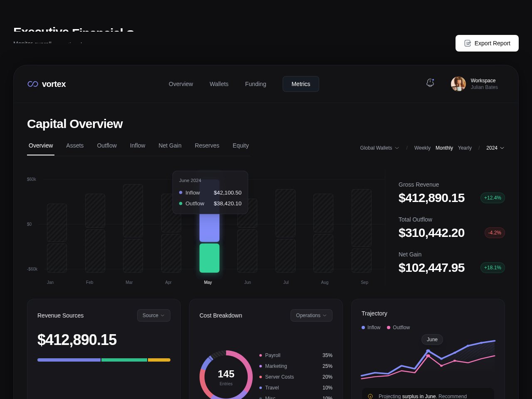The image size is (532, 399).
Task: Click the green Outflow dot in the chart tooltip
Action: click(181, 204)
